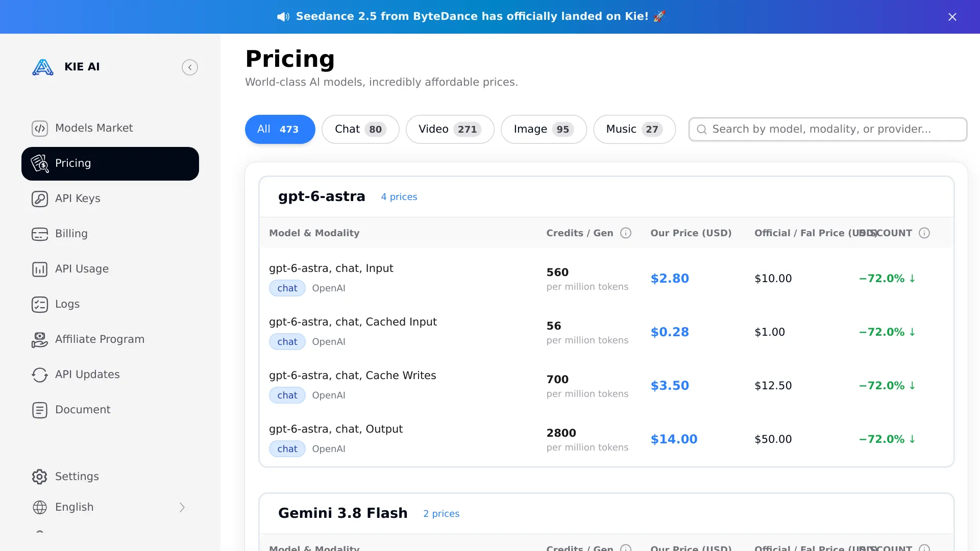Click the $3.50 price value
The width and height of the screenshot is (980, 551).
(670, 386)
